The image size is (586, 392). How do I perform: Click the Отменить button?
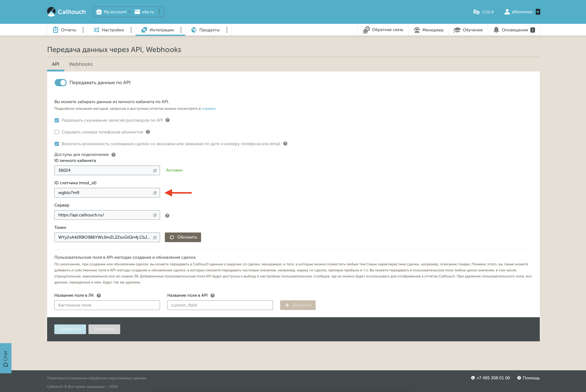[104, 329]
